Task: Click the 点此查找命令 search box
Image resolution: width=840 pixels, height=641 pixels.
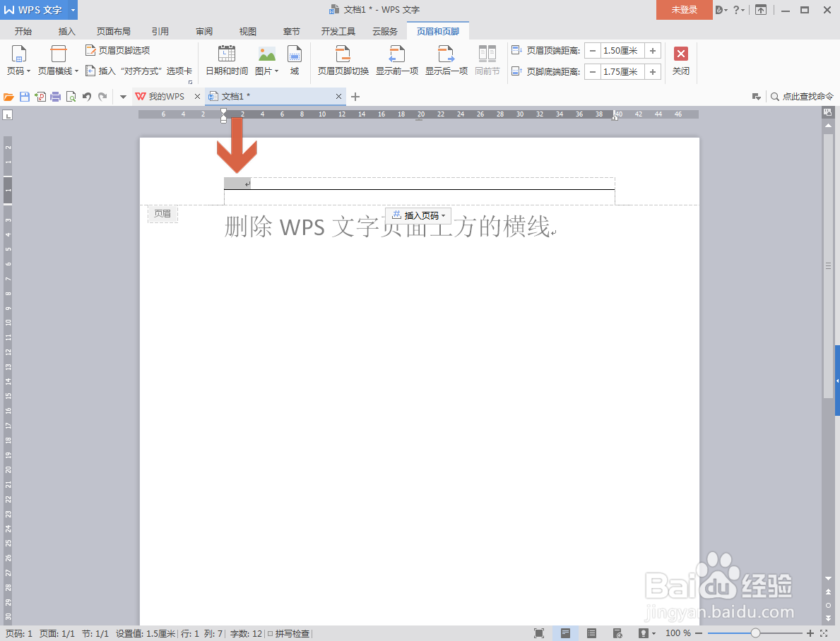Action: [803, 97]
